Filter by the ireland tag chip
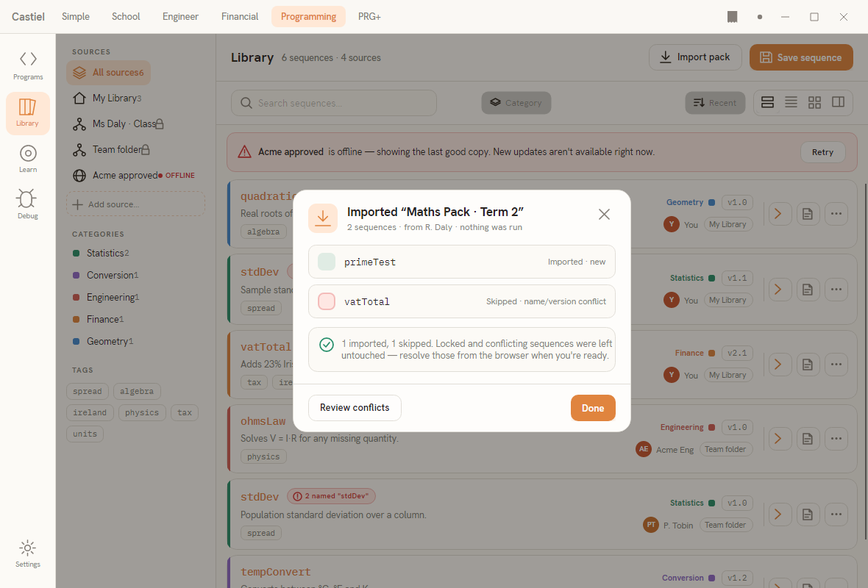The image size is (868, 588). click(x=90, y=412)
